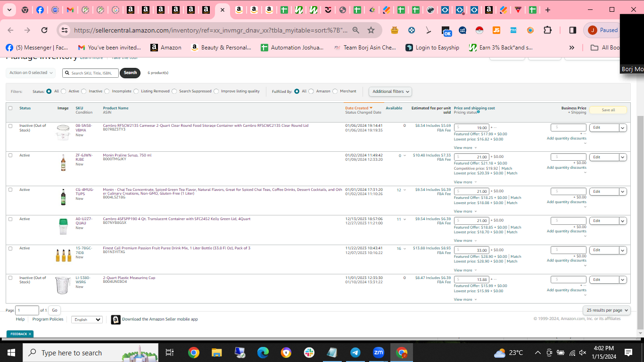Open Microsoft Edge from the taskbar
The width and height of the screenshot is (644, 362).
[263, 353]
